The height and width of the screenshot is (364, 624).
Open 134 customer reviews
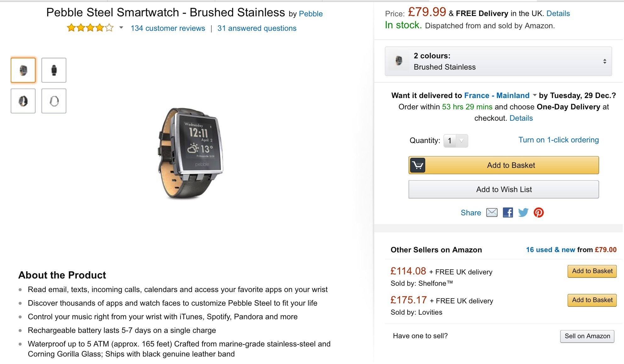(168, 28)
